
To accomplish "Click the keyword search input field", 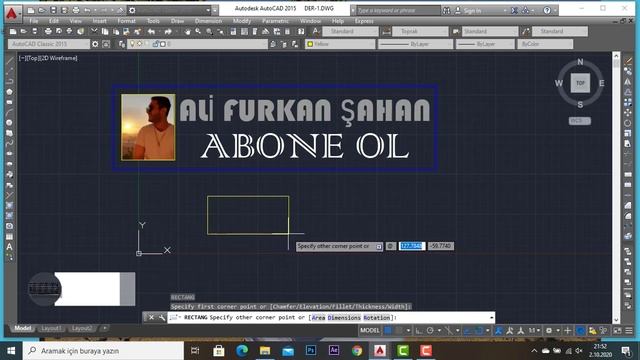I will point(398,11).
